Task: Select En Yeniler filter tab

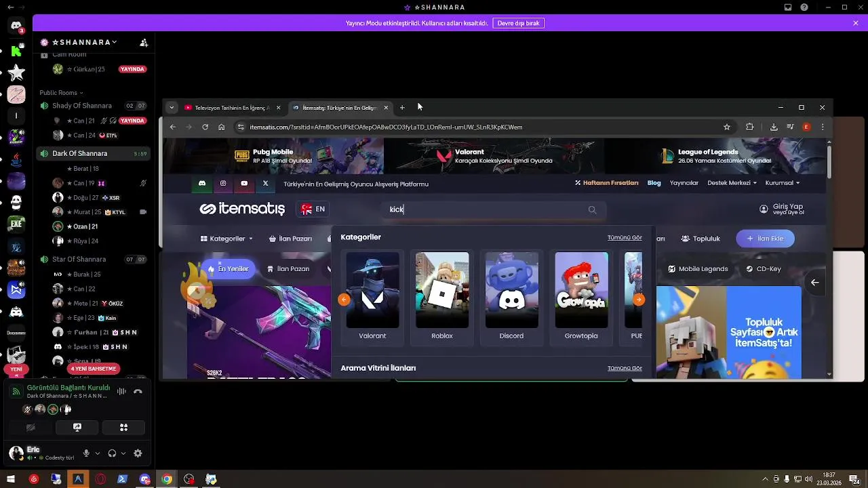Action: click(x=228, y=269)
